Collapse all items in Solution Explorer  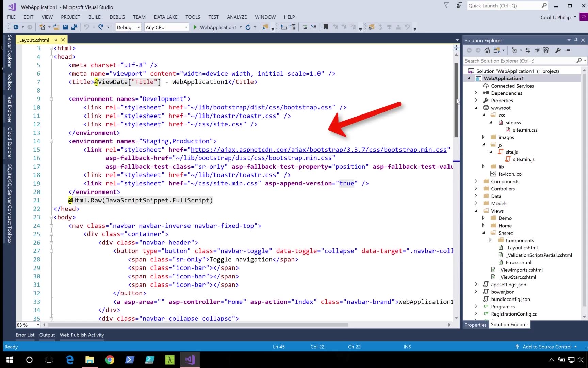(537, 50)
